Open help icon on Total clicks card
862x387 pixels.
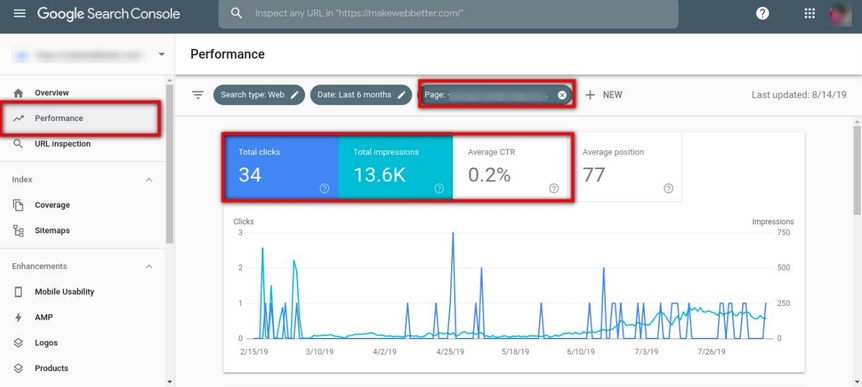324,189
